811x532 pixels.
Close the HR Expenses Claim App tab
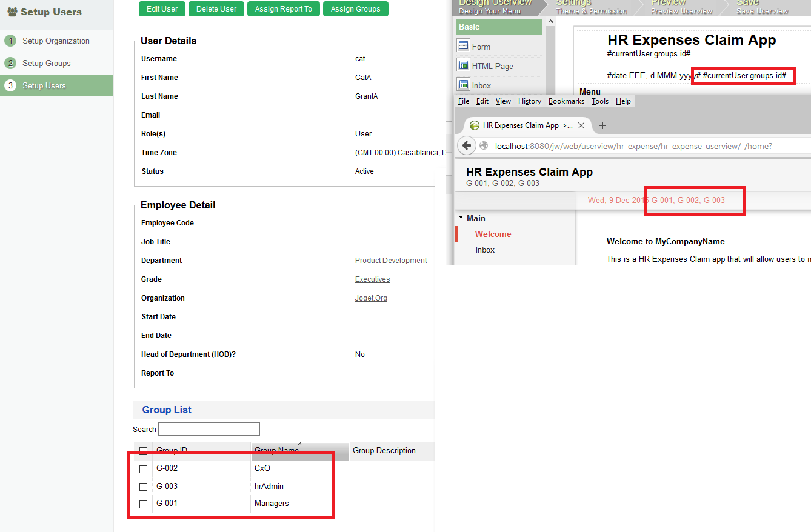581,125
